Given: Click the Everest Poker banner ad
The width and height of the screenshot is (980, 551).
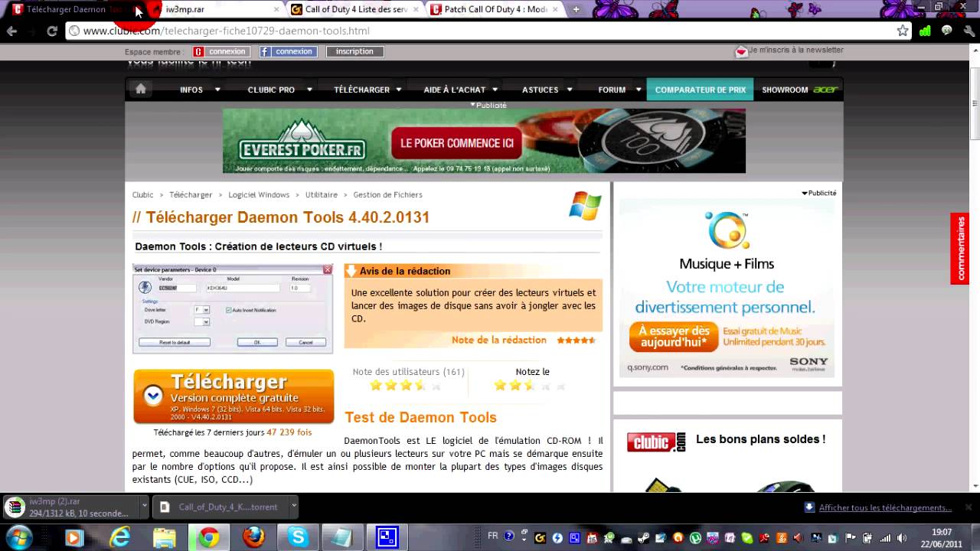Looking at the screenshot, I should pyautogui.click(x=484, y=142).
